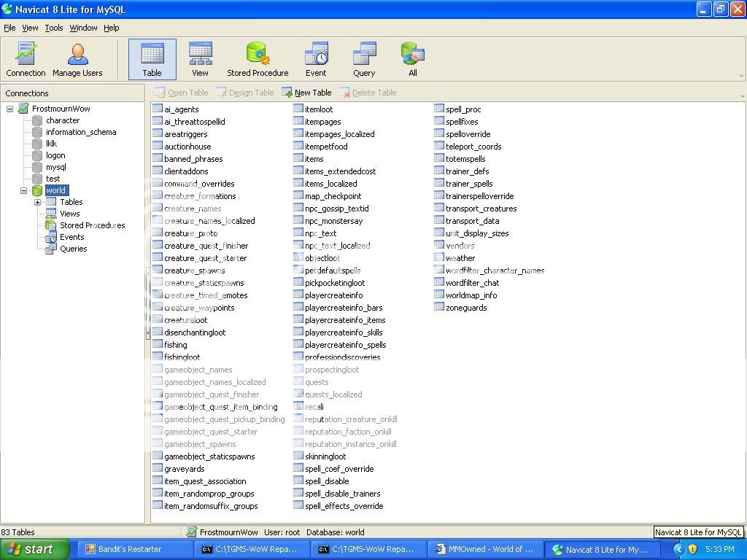Select the creature_spawns table

194,271
